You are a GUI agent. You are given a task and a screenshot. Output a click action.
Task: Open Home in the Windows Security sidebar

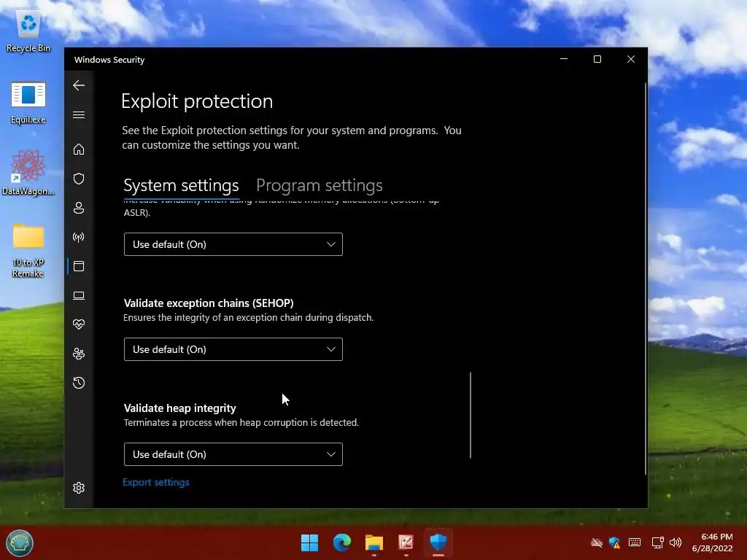point(79,149)
